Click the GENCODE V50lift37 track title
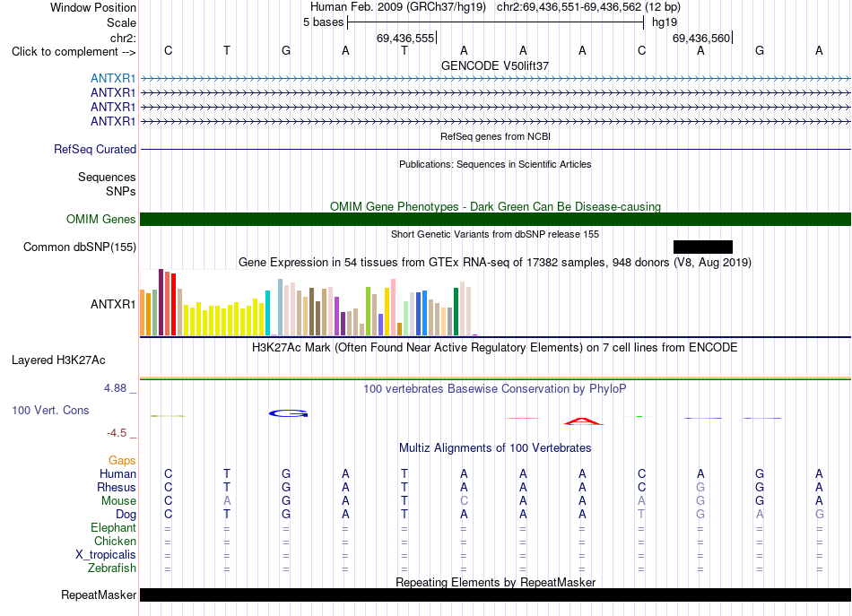Viewport: 852px width, 616px height. coord(495,65)
